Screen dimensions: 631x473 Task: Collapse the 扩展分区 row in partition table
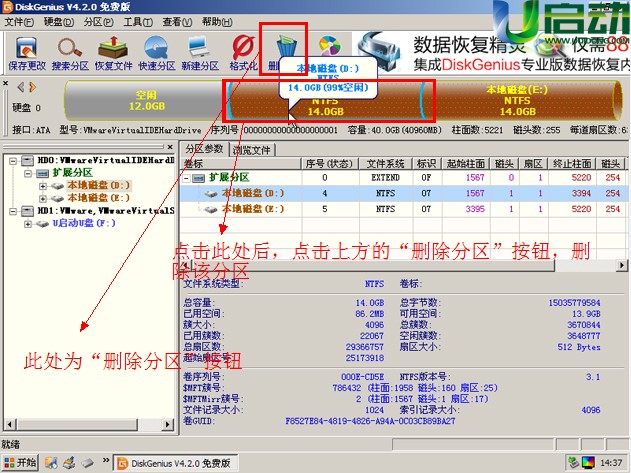click(186, 178)
